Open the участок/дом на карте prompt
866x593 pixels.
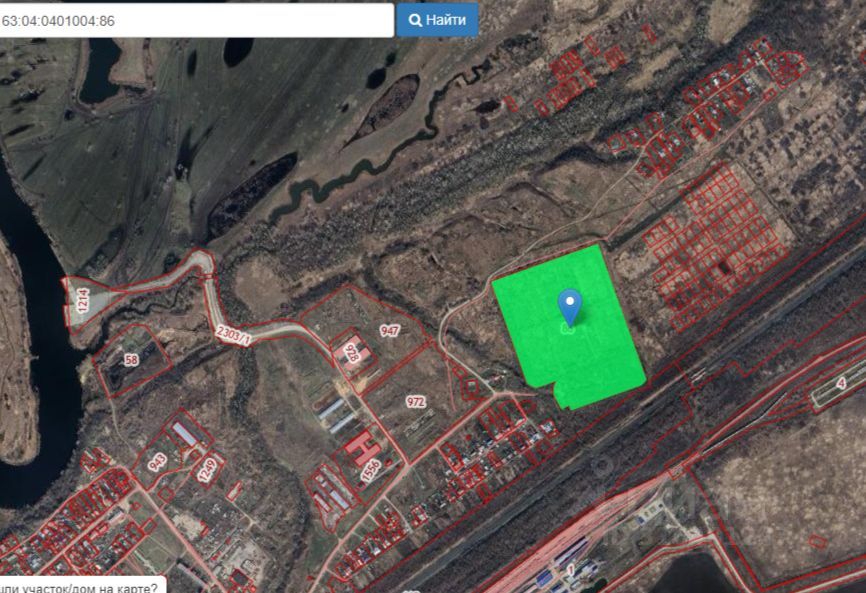tap(83, 585)
